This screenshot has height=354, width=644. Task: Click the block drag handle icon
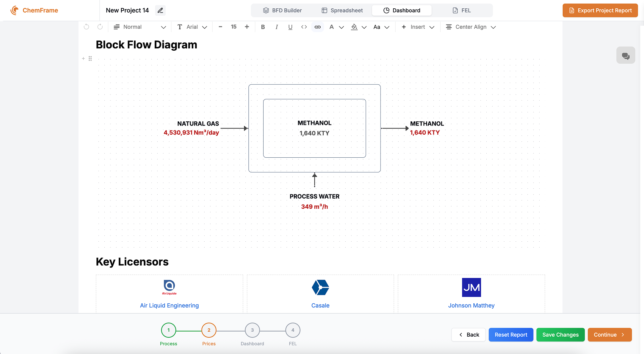(90, 59)
